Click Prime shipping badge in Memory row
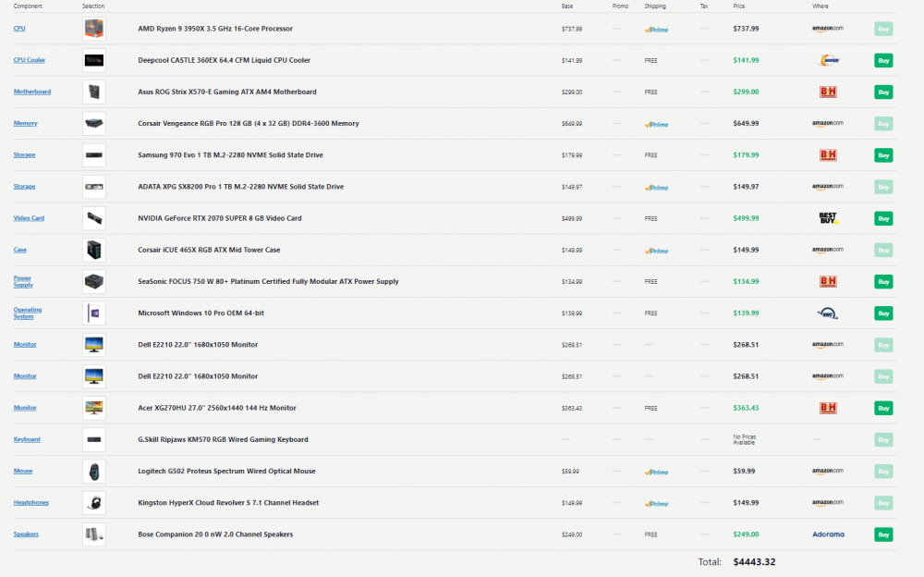Viewport: 924px width, 577px height. [656, 125]
